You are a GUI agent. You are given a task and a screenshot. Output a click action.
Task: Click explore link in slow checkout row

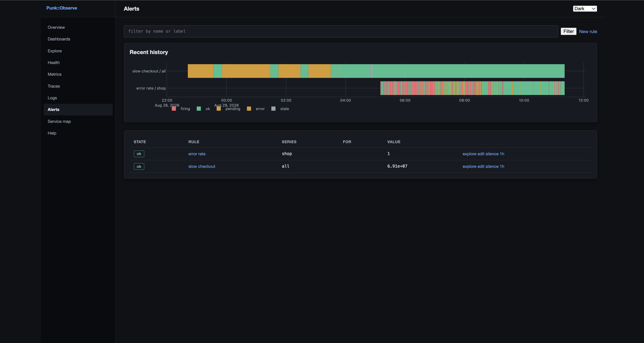[x=469, y=166]
